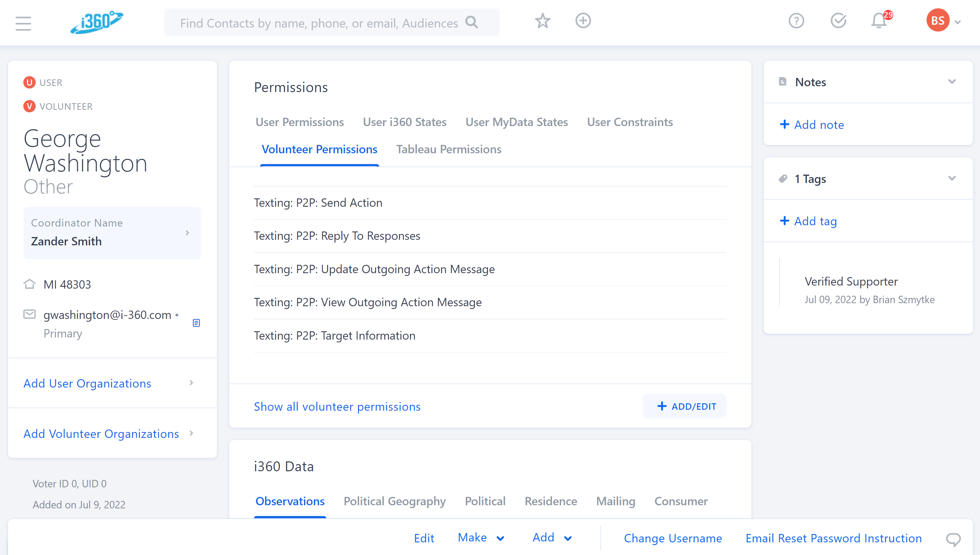The width and height of the screenshot is (980, 555).
Task: Click the Find Contacts search field
Action: [319, 23]
